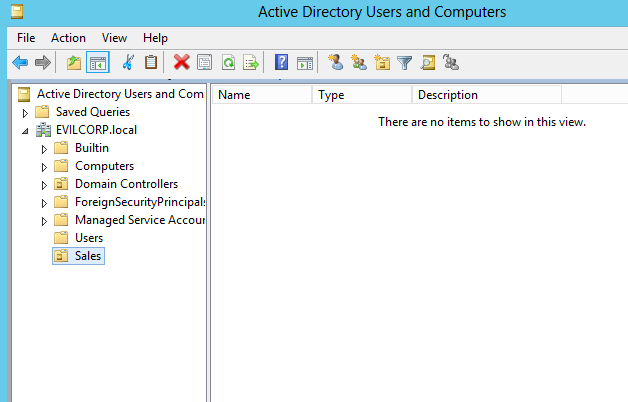The image size is (628, 402).
Task: Sort by the Name column header
Action: click(260, 95)
